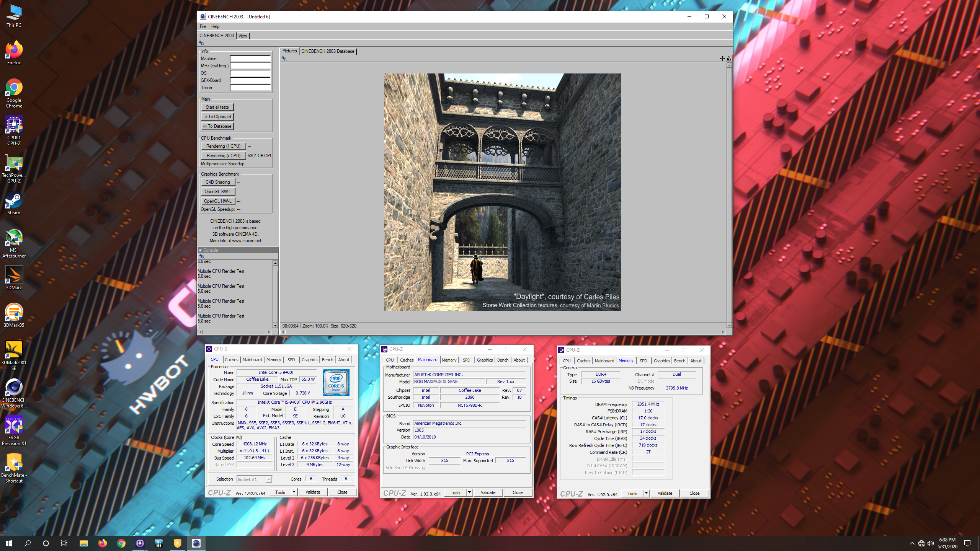Run Rendering (x CPU) benchmark
Image resolution: width=980 pixels, height=551 pixels.
(x=223, y=156)
